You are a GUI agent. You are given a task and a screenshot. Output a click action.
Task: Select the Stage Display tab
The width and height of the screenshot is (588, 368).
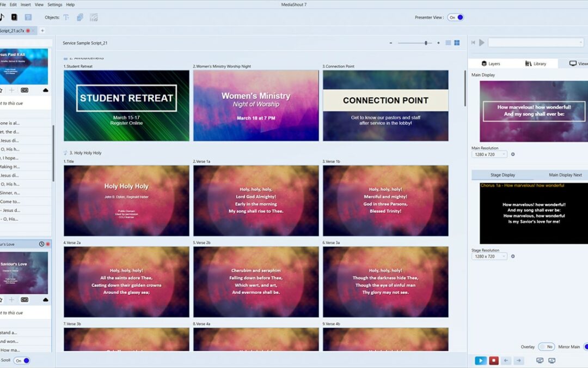[x=503, y=174]
